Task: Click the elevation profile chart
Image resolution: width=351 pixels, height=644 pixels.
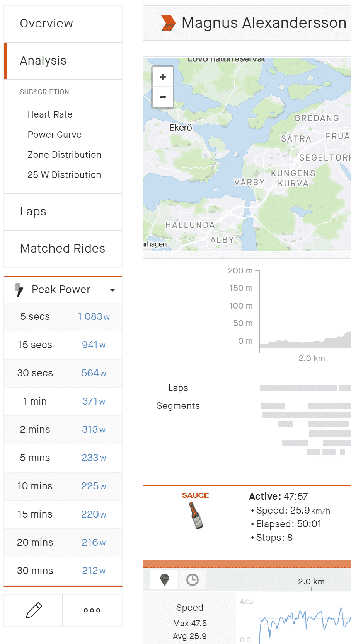Action: [305, 333]
